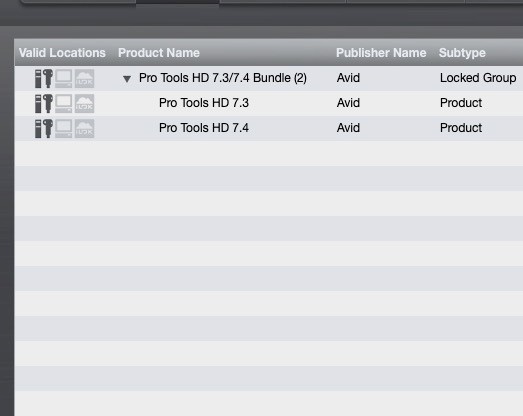Click computer icon for Pro Tools HD 7.4
The width and height of the screenshot is (523, 416).
click(x=63, y=129)
